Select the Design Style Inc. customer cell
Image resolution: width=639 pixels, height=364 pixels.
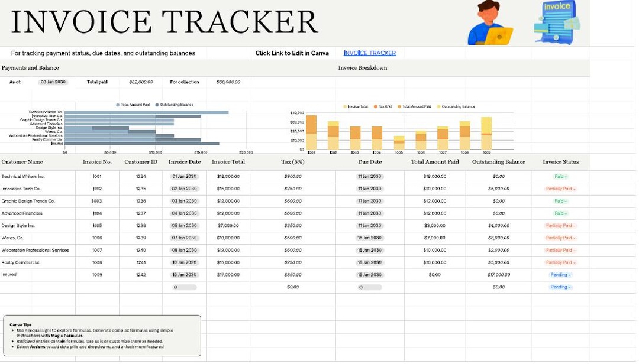[x=37, y=226]
